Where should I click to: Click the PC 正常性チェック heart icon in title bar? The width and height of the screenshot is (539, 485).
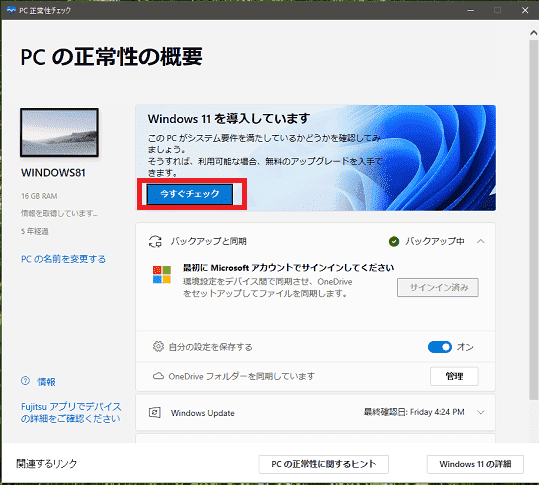tap(11, 10)
